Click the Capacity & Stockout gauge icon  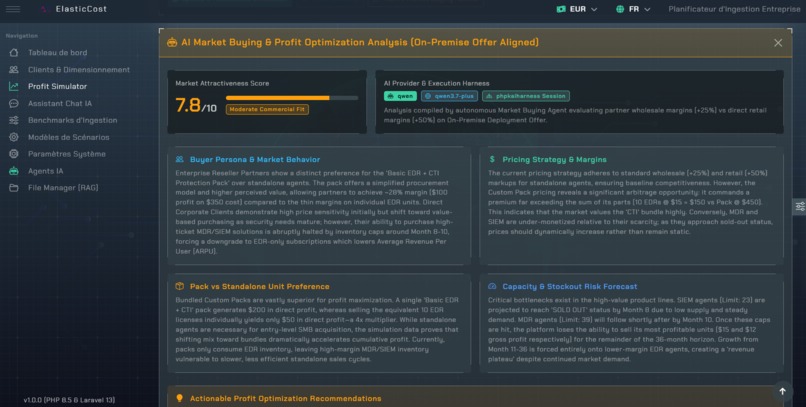(x=492, y=286)
